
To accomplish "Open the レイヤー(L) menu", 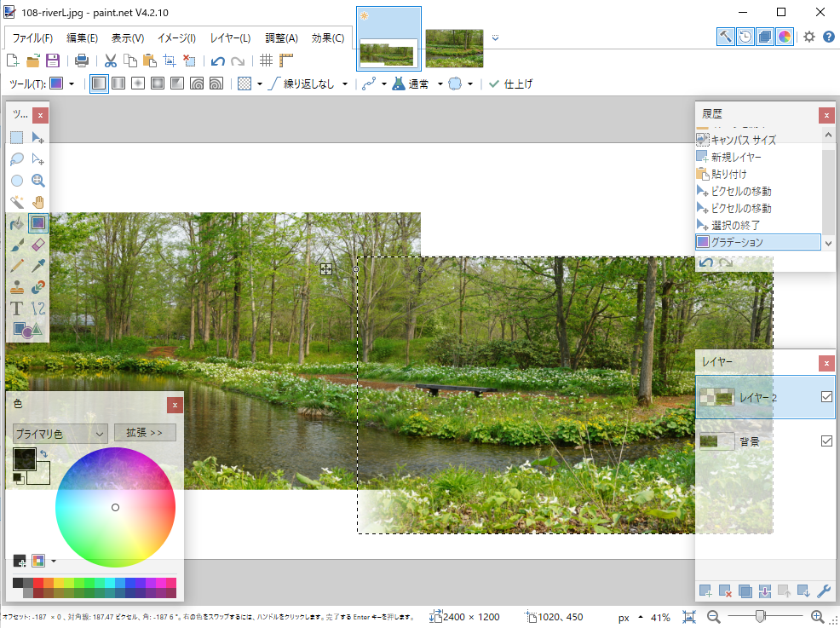I will (x=230, y=38).
